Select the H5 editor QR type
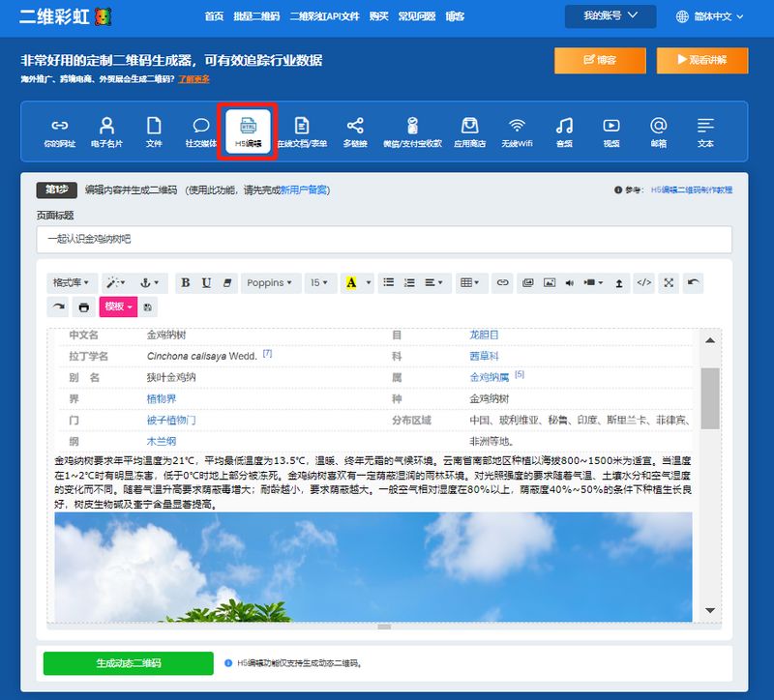This screenshot has width=774, height=700. coord(248,131)
